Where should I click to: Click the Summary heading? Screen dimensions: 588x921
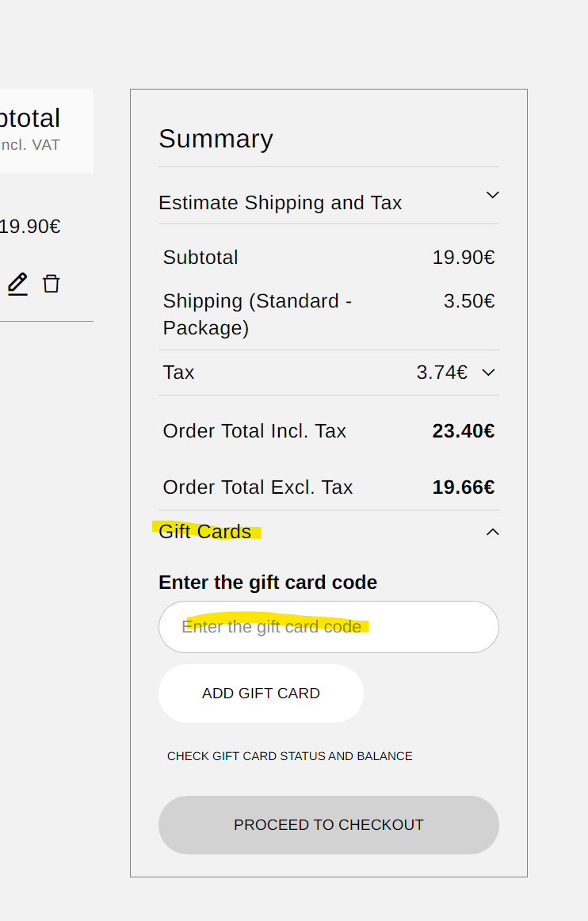(216, 139)
